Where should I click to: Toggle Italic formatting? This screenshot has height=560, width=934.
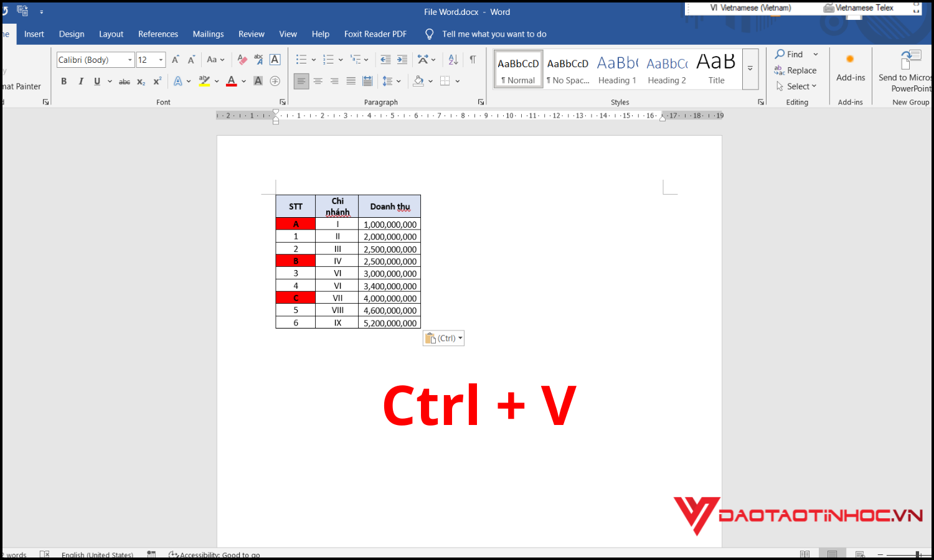(x=80, y=82)
